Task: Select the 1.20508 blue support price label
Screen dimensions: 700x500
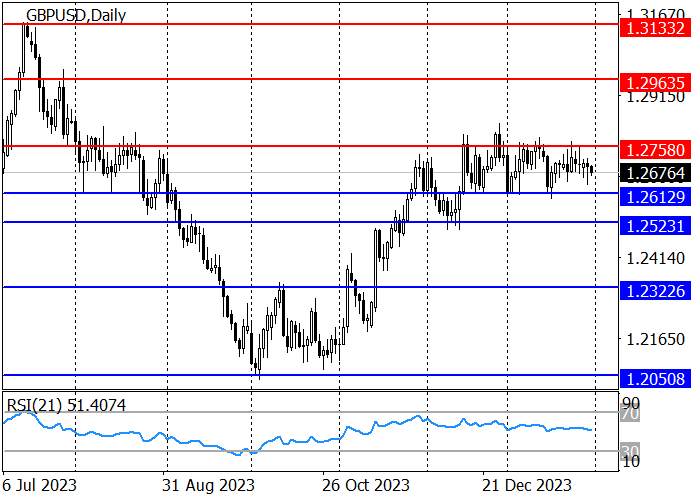Action: pyautogui.click(x=655, y=379)
